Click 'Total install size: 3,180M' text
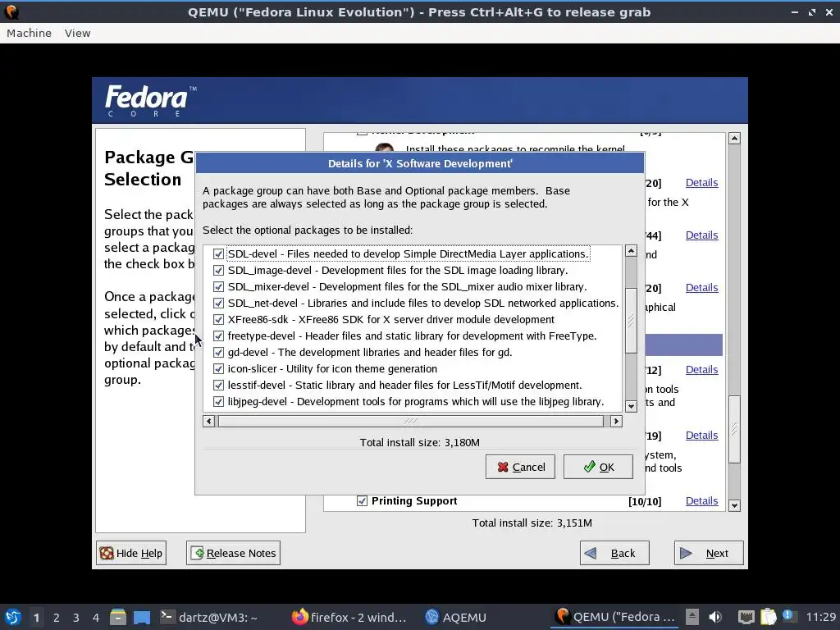This screenshot has width=840, height=630. (419, 442)
